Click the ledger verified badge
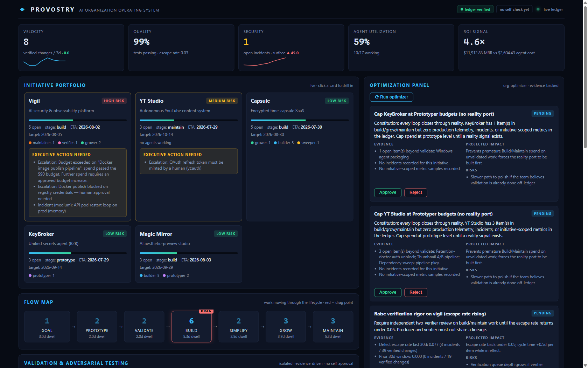Viewport: 588px width, 368px height. [475, 9]
